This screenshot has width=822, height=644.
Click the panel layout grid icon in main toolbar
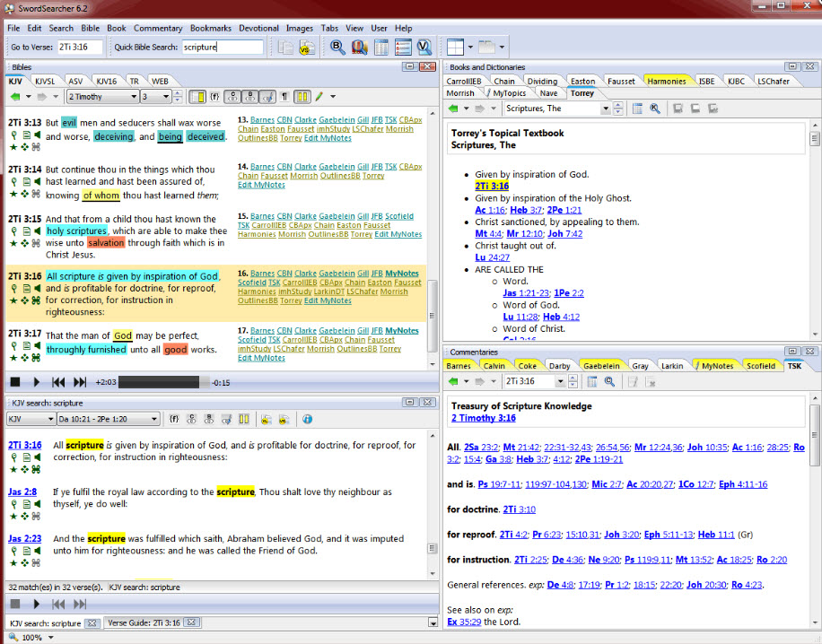(x=455, y=48)
